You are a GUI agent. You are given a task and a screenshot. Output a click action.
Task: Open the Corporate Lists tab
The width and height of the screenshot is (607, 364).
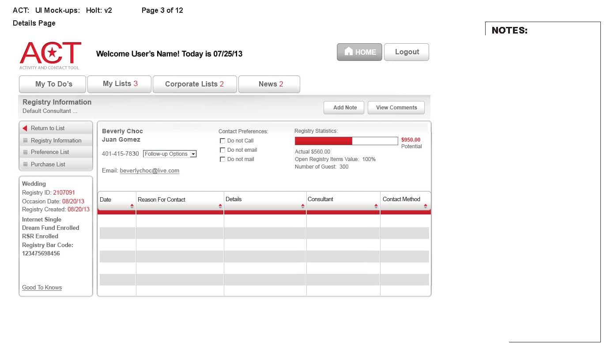194,84
